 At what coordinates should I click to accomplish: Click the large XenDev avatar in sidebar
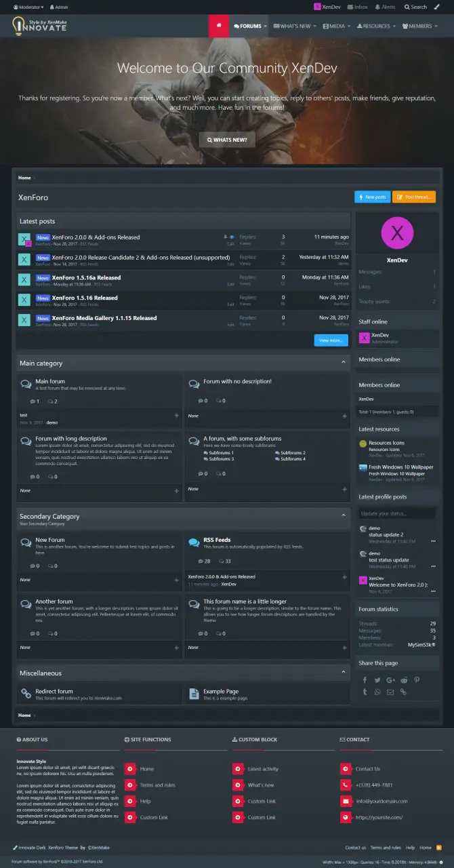click(x=397, y=233)
